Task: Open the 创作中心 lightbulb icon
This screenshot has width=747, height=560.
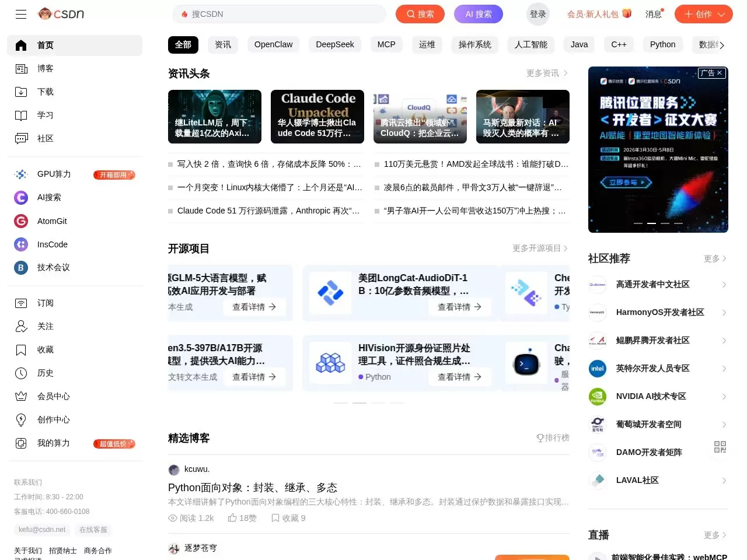Action: tap(21, 420)
